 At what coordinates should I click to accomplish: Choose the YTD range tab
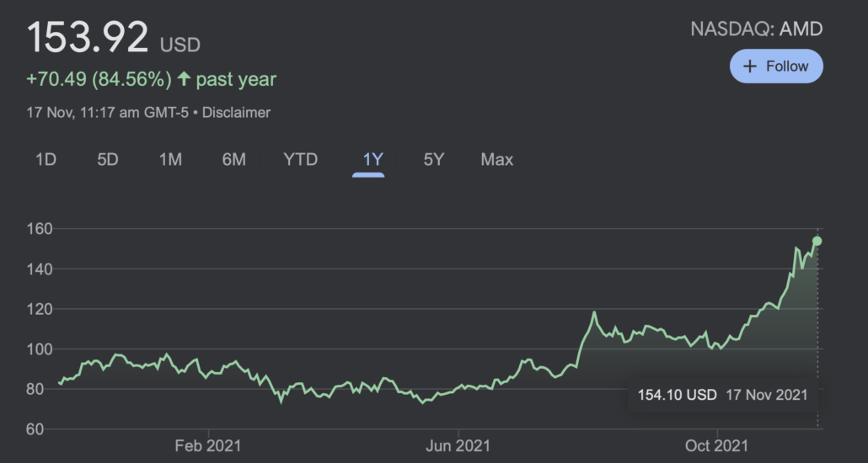[301, 160]
